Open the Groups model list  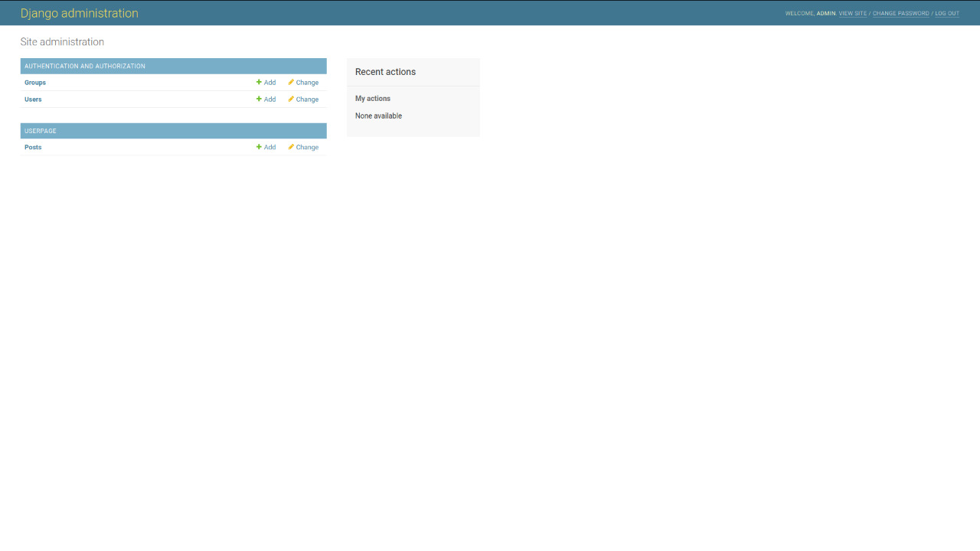(x=35, y=83)
